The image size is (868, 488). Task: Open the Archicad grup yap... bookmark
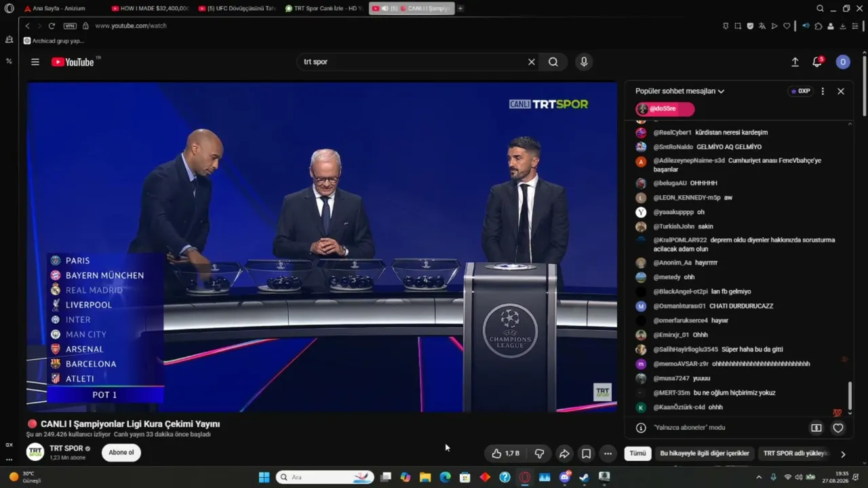click(x=54, y=41)
